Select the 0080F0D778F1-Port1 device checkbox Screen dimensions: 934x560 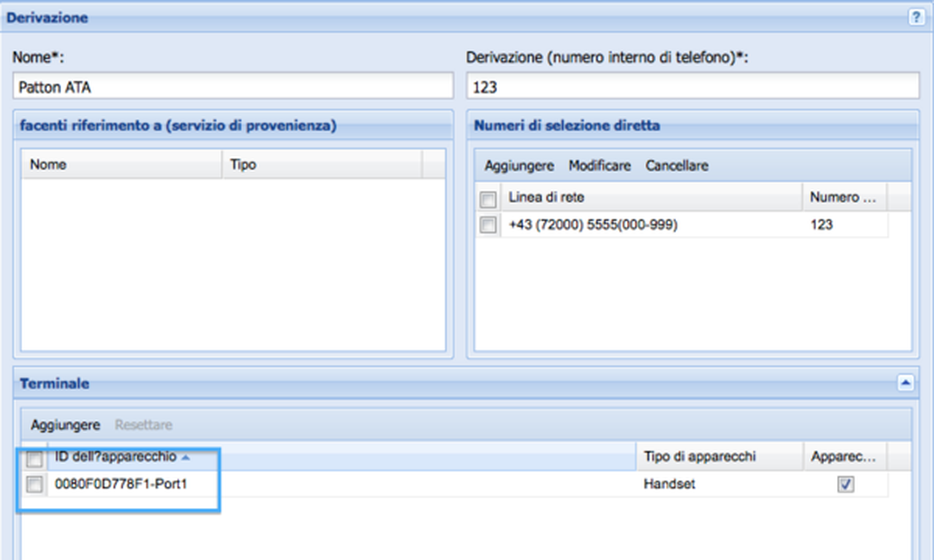(x=34, y=484)
